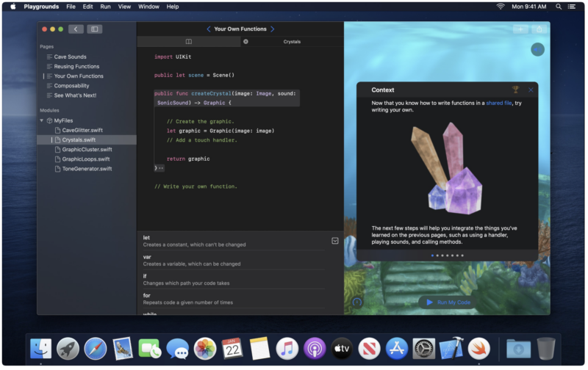This screenshot has width=588, height=370.
Task: Click the share icon in live view
Action: tap(539, 29)
